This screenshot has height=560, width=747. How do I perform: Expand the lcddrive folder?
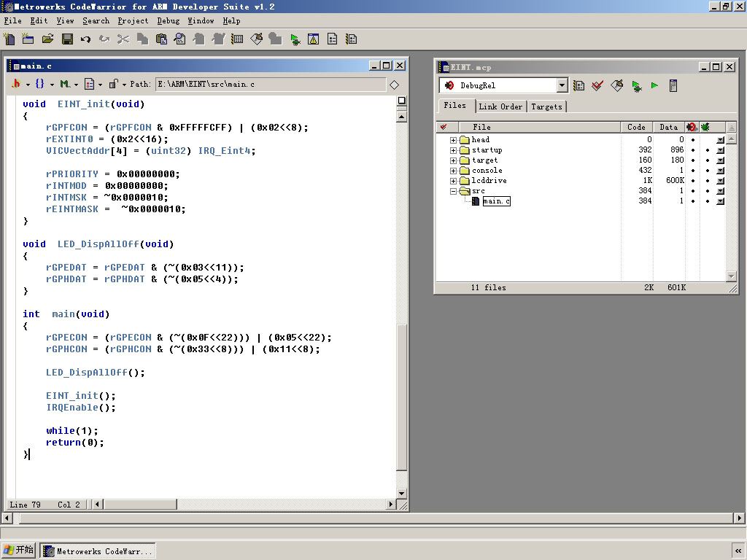click(453, 181)
